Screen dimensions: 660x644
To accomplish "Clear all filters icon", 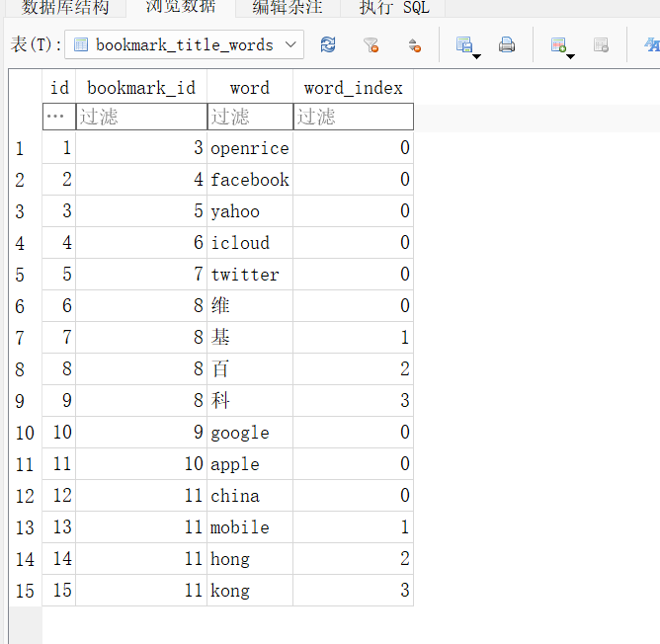I will click(371, 44).
